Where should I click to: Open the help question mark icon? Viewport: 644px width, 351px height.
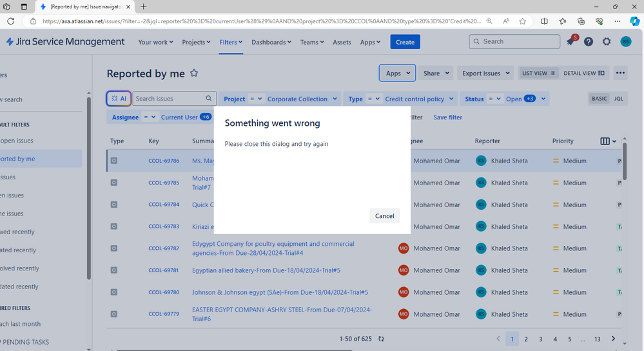(589, 41)
